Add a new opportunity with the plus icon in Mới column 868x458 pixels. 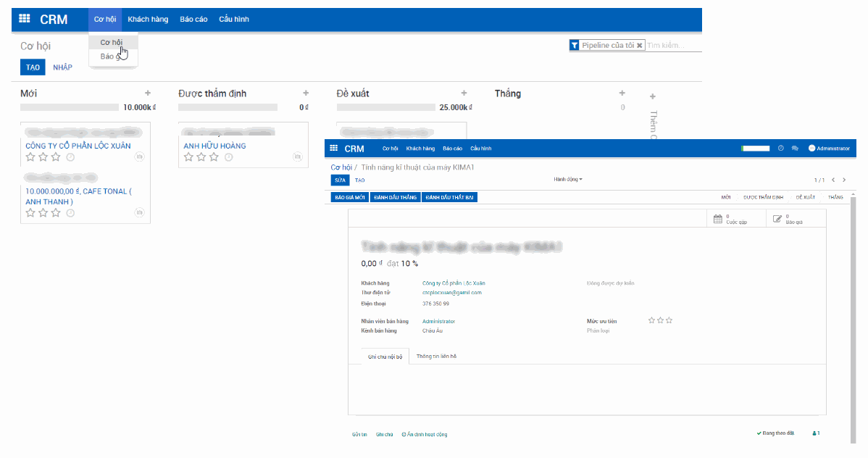148,93
